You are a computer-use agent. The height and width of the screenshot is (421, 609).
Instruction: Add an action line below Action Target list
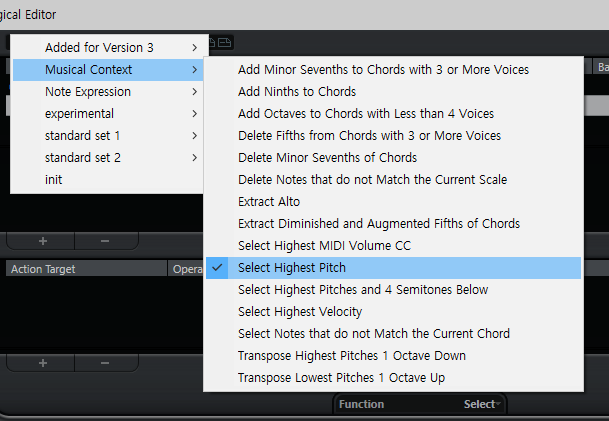click(x=42, y=363)
